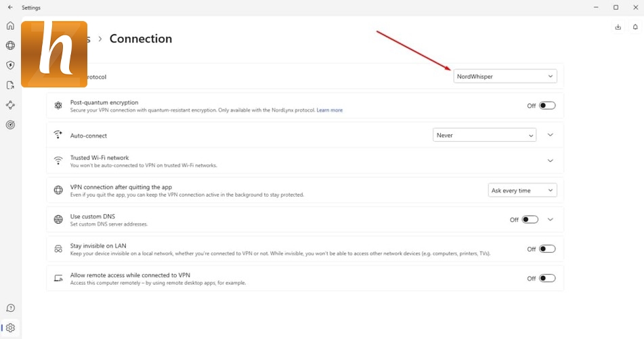Click the Meshnet nodes icon in the sidebar

pyautogui.click(x=10, y=105)
